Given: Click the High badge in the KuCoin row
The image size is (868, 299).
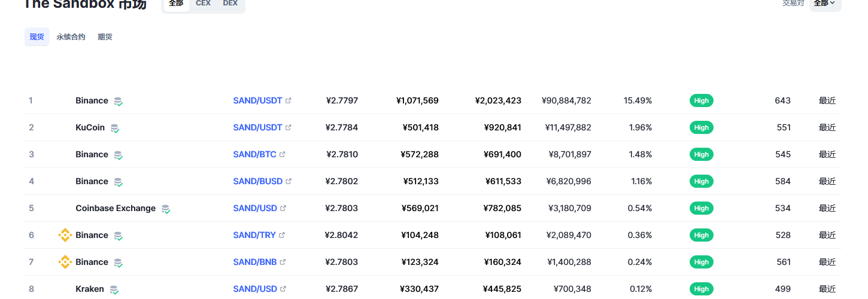Looking at the screenshot, I should (x=702, y=127).
